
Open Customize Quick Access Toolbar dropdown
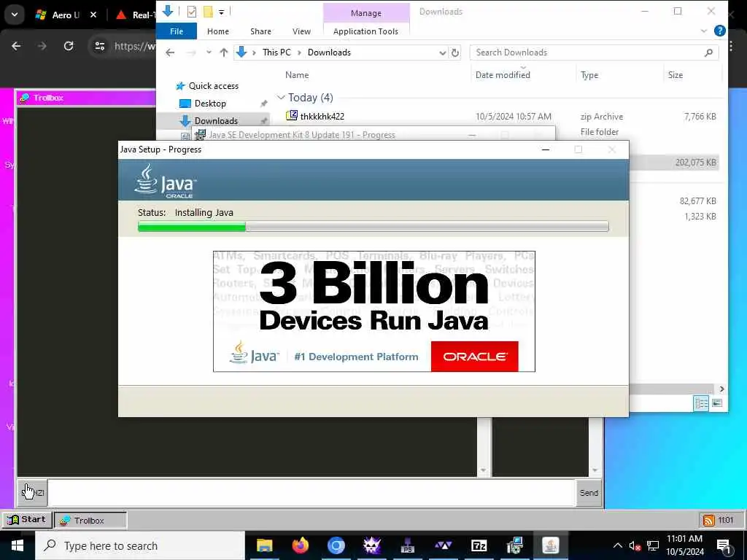(x=222, y=12)
